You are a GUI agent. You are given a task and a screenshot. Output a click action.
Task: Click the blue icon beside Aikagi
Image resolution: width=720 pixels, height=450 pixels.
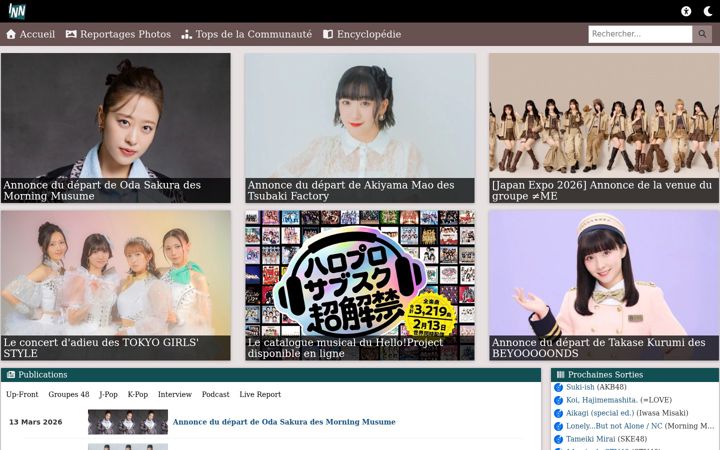tap(558, 413)
